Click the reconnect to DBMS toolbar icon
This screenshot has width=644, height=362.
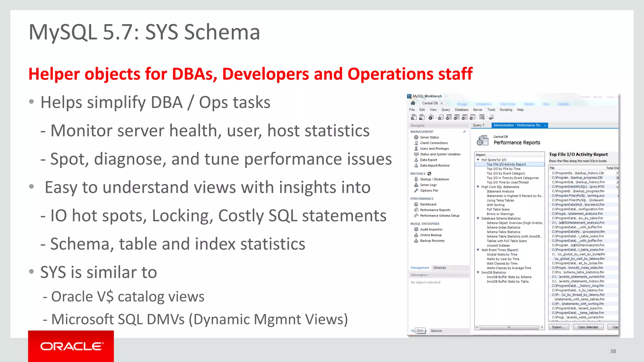point(491,117)
